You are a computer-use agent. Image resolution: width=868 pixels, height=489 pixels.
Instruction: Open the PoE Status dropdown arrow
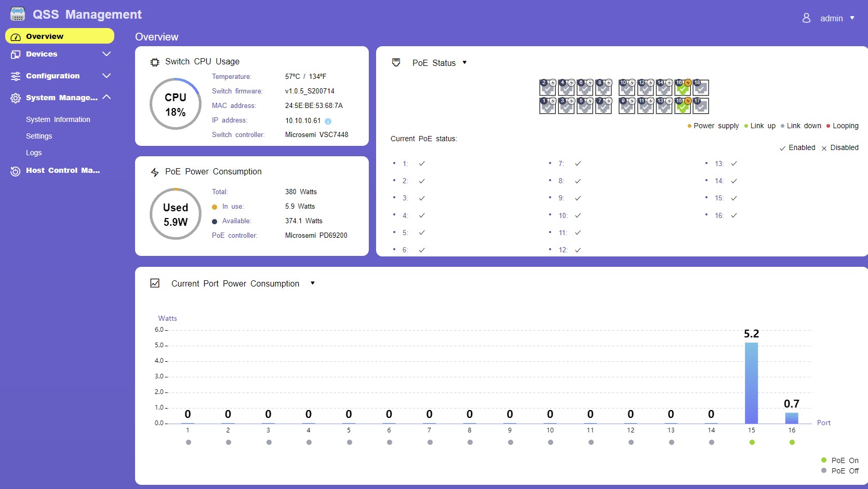click(464, 63)
